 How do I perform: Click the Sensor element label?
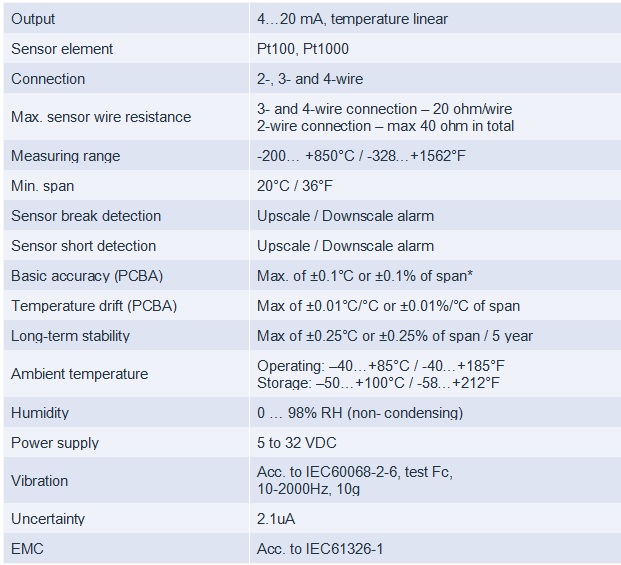pos(62,49)
